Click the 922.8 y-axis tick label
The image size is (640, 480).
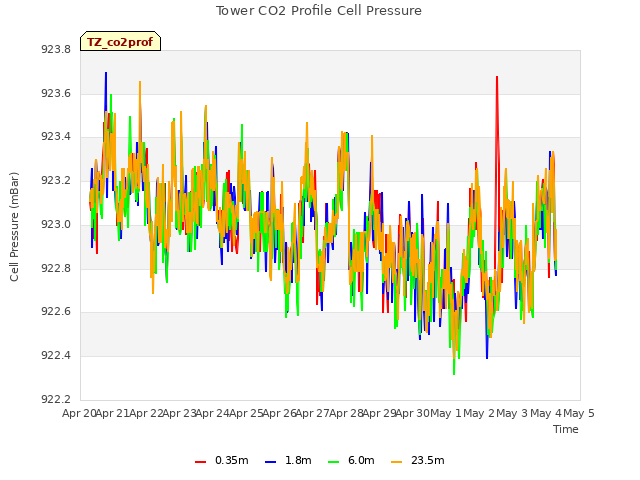[56, 268]
